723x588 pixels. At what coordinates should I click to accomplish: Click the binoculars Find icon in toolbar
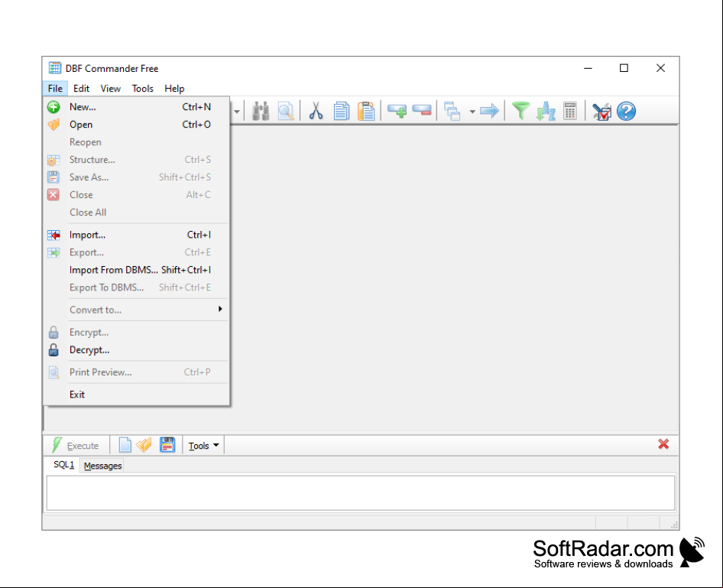point(261,111)
